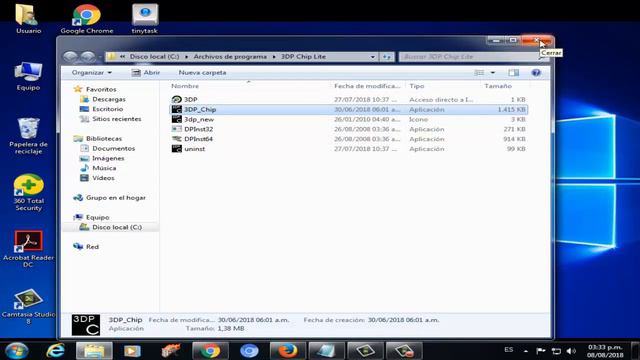Viewport: 640px width, 360px height.
Task: Click the 1.415 KB size of 3DP_Chip
Action: pos(511,109)
